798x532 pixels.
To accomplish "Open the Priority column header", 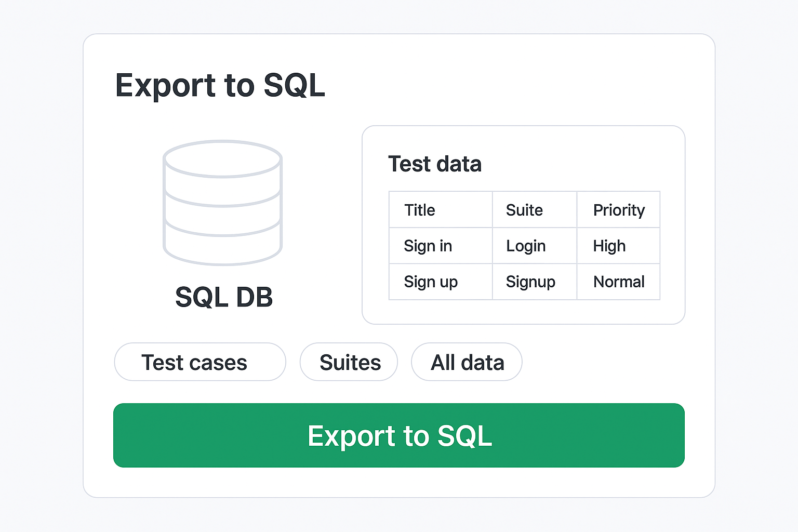I will tap(618, 209).
